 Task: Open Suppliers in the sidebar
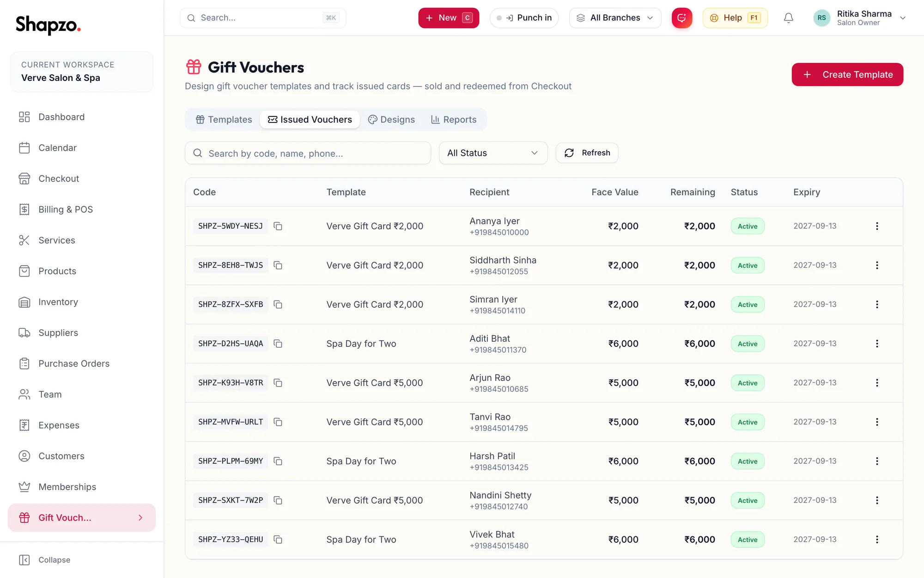(82, 333)
